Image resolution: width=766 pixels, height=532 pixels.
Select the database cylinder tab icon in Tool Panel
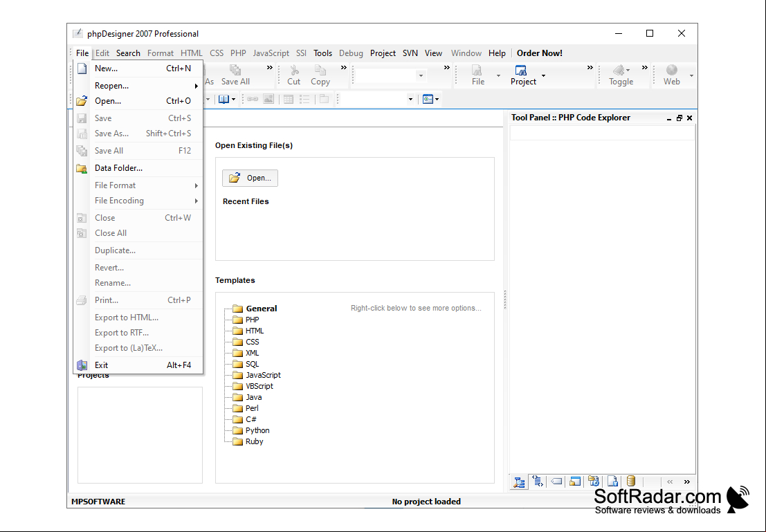[631, 481]
